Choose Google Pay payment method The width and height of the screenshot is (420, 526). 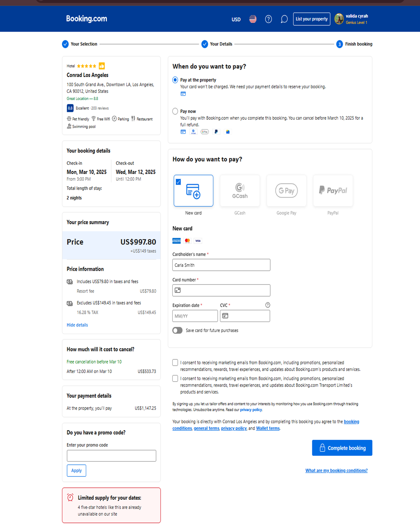tap(286, 191)
